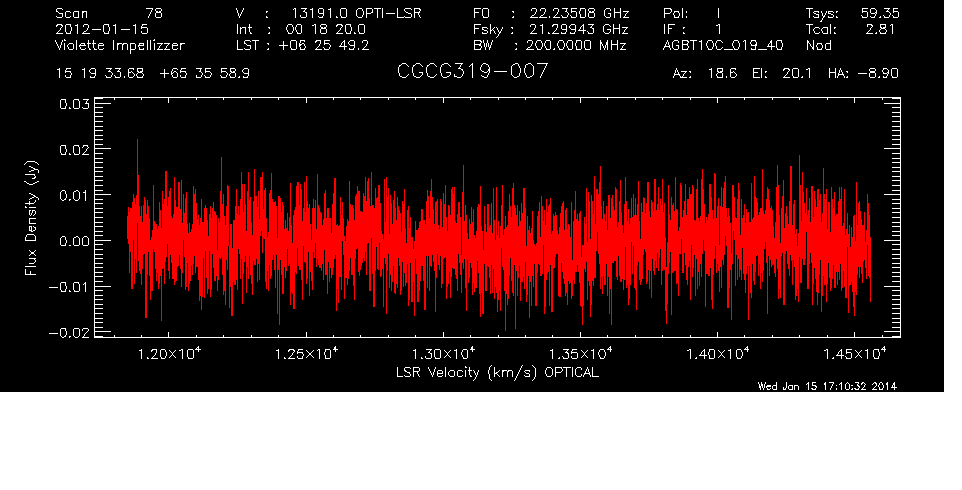
Task: Click the 0.02 y-axis tick label
Action: pyautogui.click(x=74, y=149)
